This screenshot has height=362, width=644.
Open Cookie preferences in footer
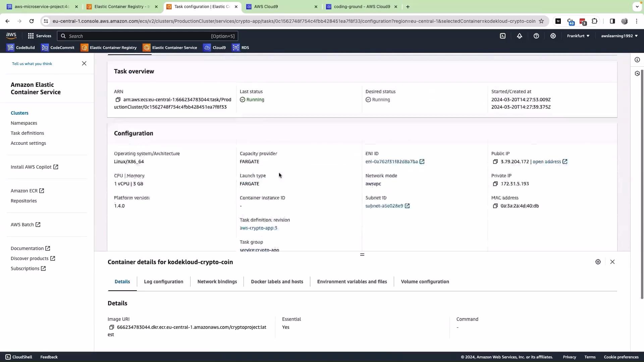[x=621, y=357]
